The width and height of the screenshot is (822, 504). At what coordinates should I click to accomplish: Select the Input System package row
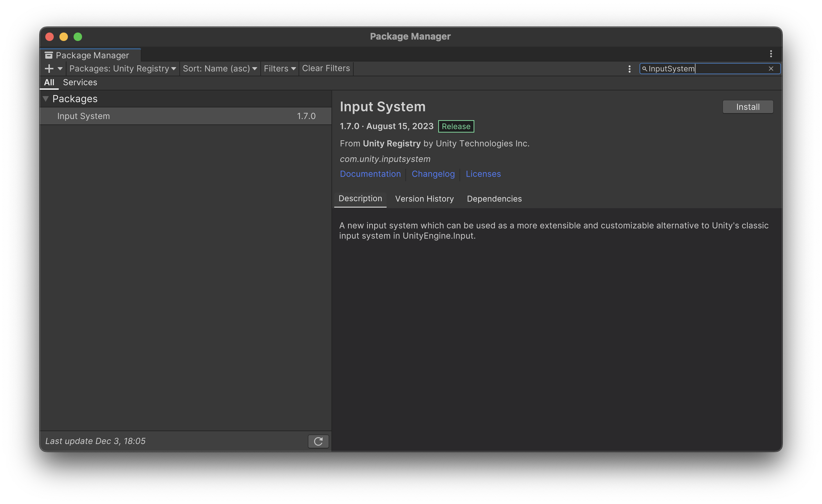click(186, 116)
